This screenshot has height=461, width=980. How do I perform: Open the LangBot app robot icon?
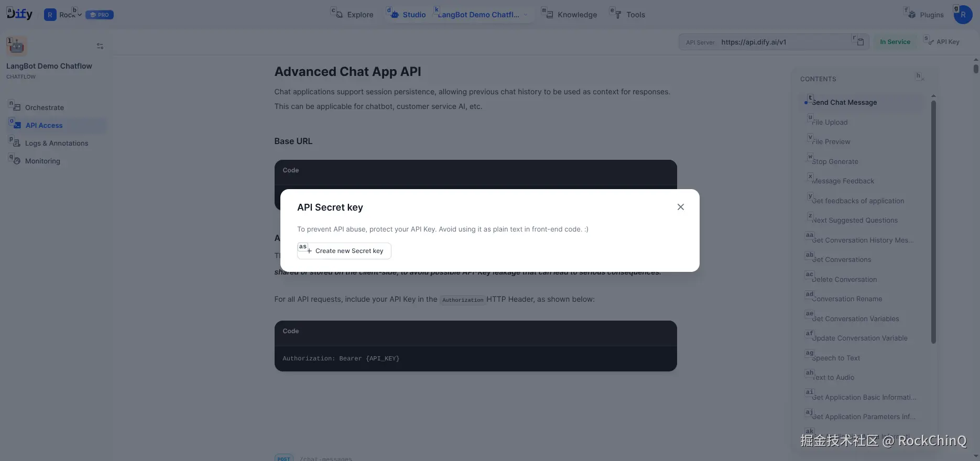point(17,46)
